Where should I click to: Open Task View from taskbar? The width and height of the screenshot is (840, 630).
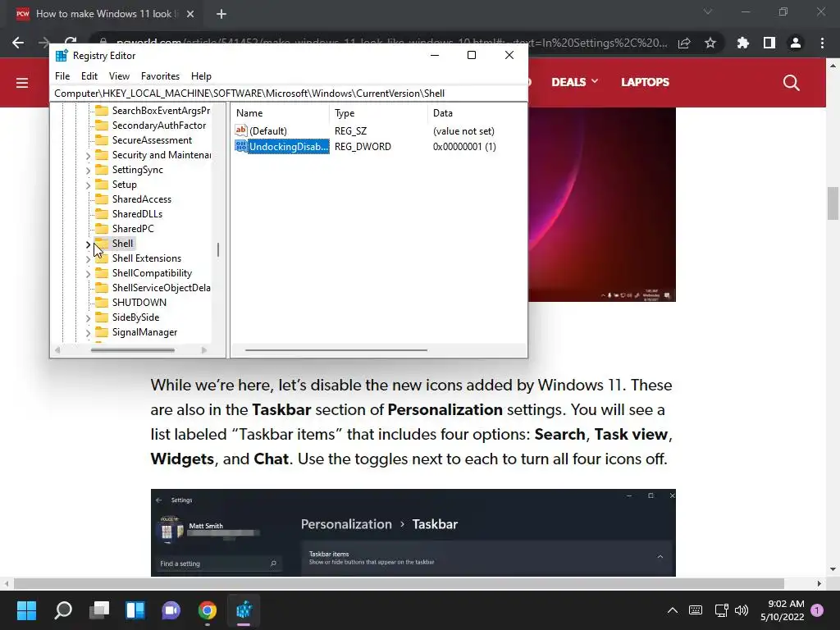click(x=99, y=610)
